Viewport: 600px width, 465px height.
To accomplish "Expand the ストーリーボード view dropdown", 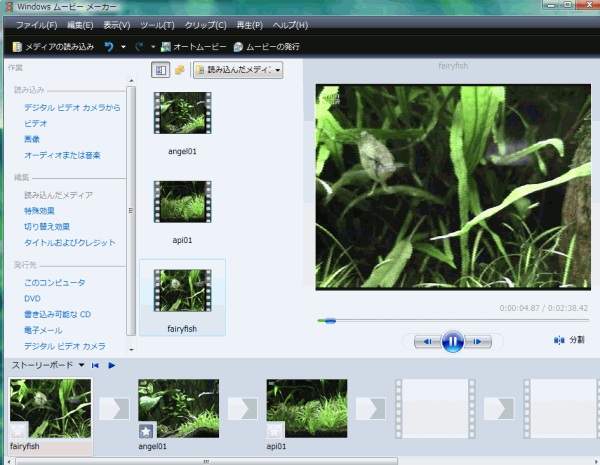I will coord(81,365).
